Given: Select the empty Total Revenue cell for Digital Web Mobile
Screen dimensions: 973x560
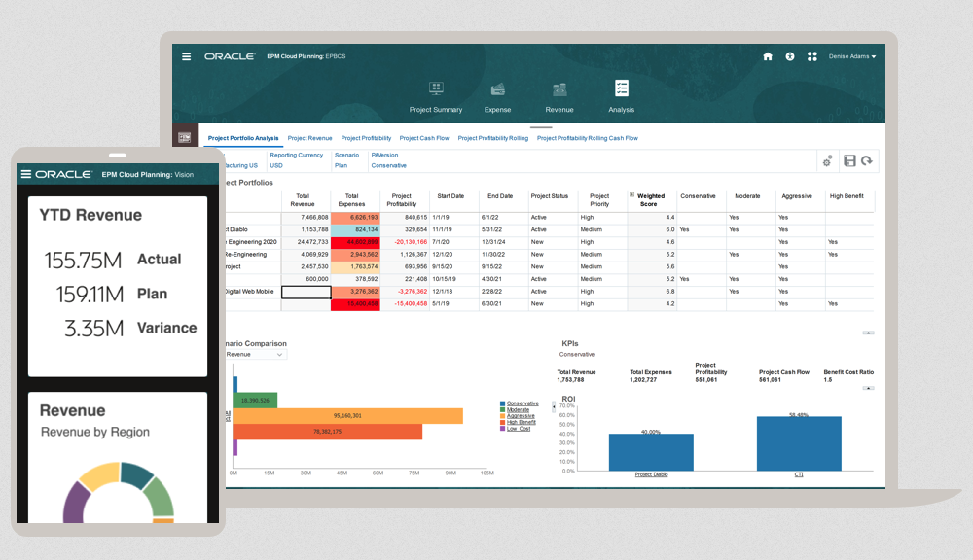Looking at the screenshot, I should click(x=306, y=291).
